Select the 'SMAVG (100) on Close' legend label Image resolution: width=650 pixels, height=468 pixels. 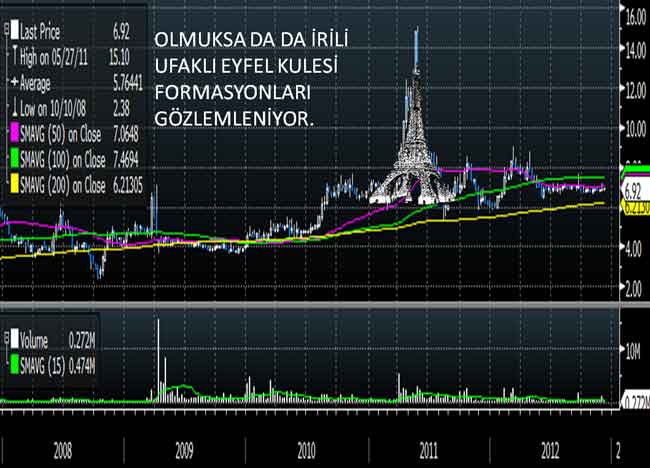[x=63, y=160]
